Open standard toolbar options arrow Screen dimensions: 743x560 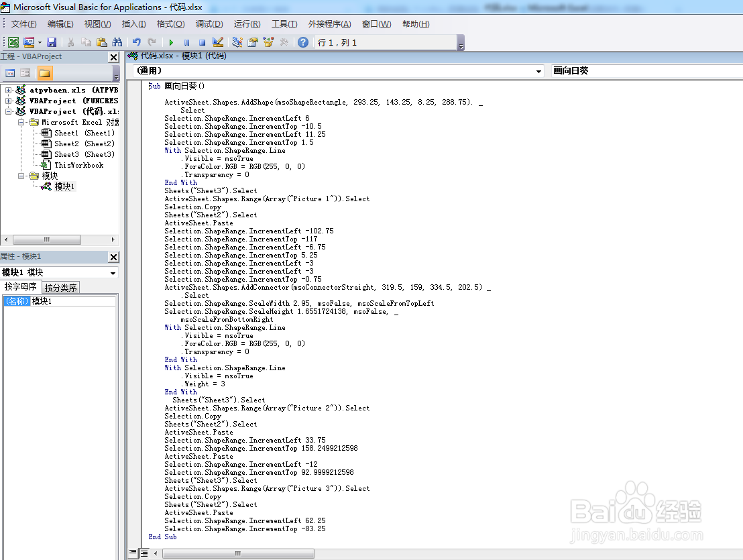point(461,44)
